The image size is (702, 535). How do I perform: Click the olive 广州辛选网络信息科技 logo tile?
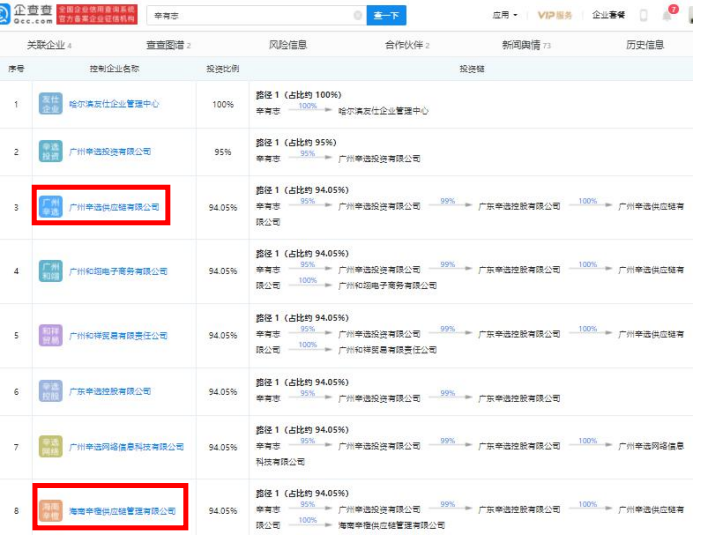51,446
